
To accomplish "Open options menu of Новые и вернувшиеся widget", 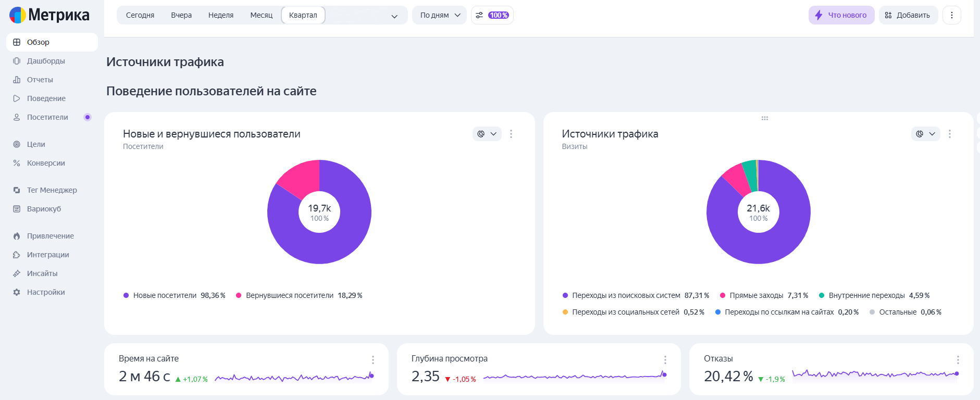I will [x=511, y=134].
